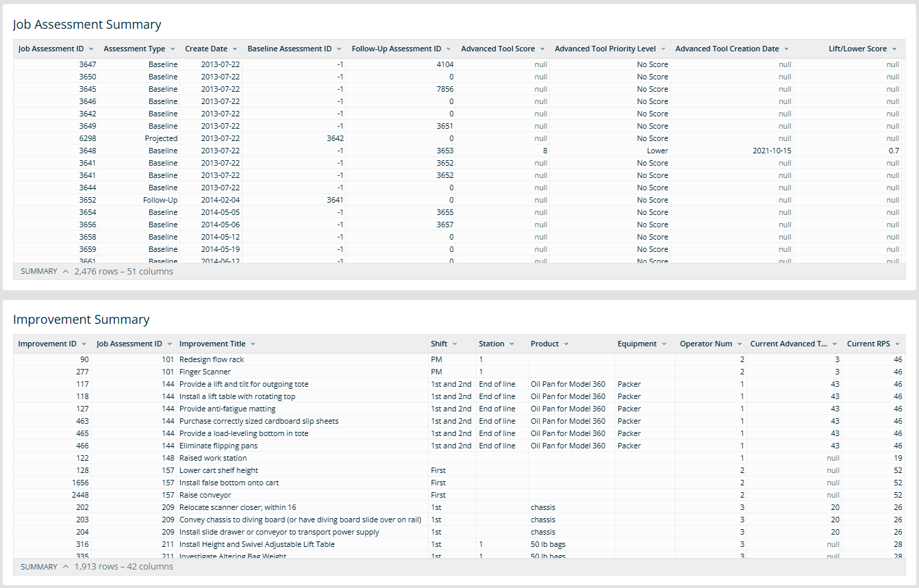This screenshot has width=919, height=588.
Task: Open Improvement ID column dropdown arrow
Action: [x=84, y=344]
